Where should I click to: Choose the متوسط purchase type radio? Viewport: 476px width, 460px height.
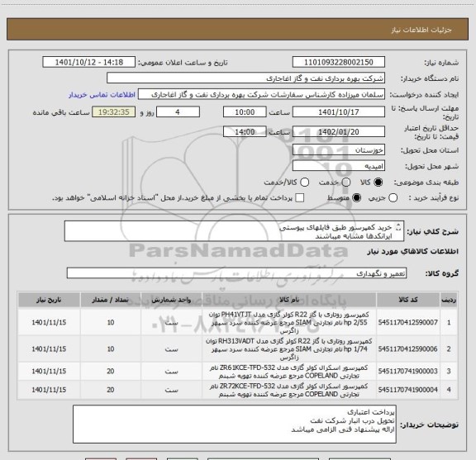point(356,198)
